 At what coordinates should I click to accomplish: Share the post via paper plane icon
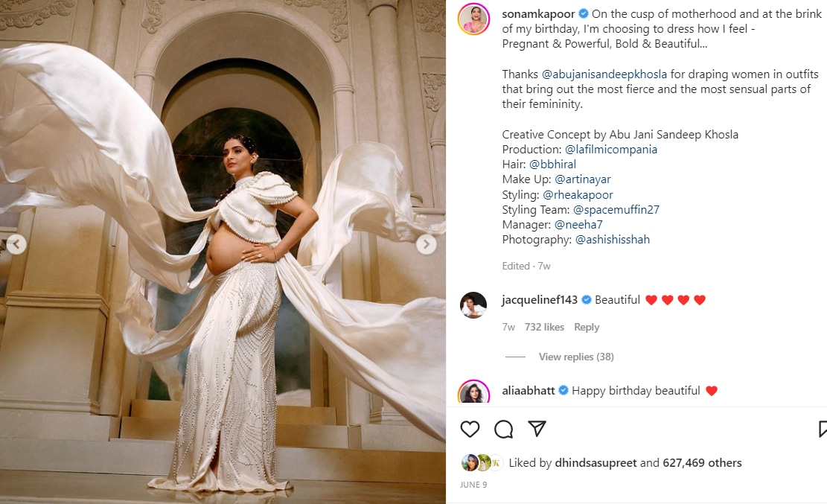537,429
